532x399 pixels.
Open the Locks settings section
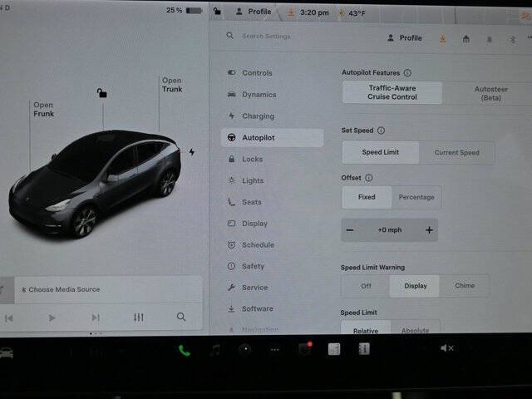[x=272, y=159]
